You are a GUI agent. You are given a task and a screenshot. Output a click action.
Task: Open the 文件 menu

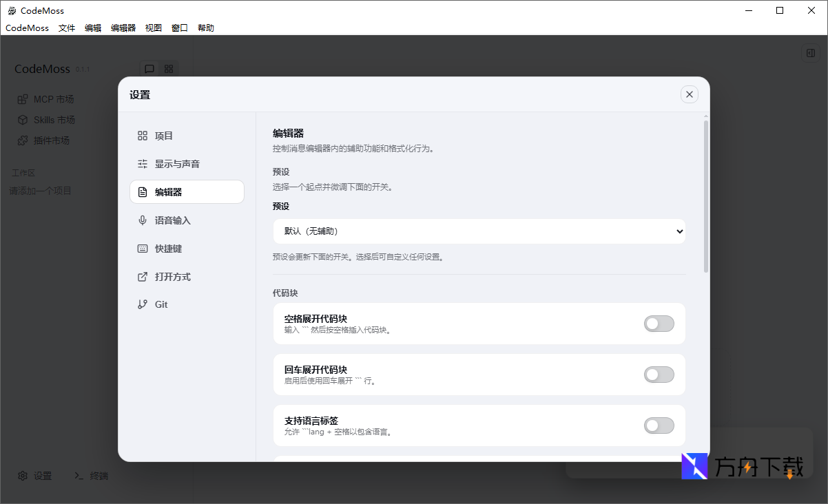click(67, 28)
